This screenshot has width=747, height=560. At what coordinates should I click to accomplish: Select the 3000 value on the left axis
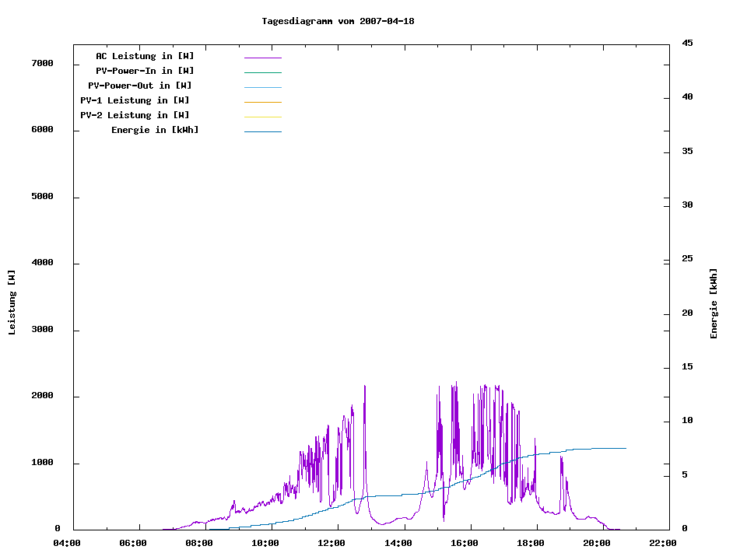point(43,329)
